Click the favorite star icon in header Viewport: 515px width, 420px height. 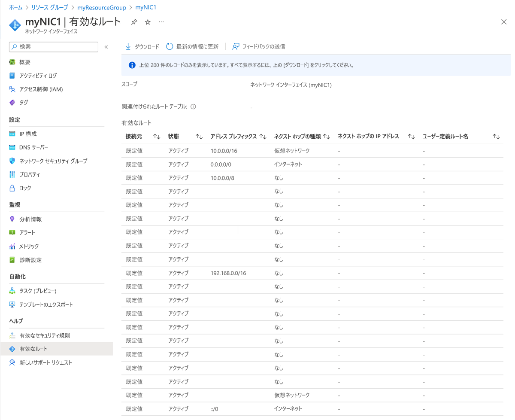[x=148, y=22]
